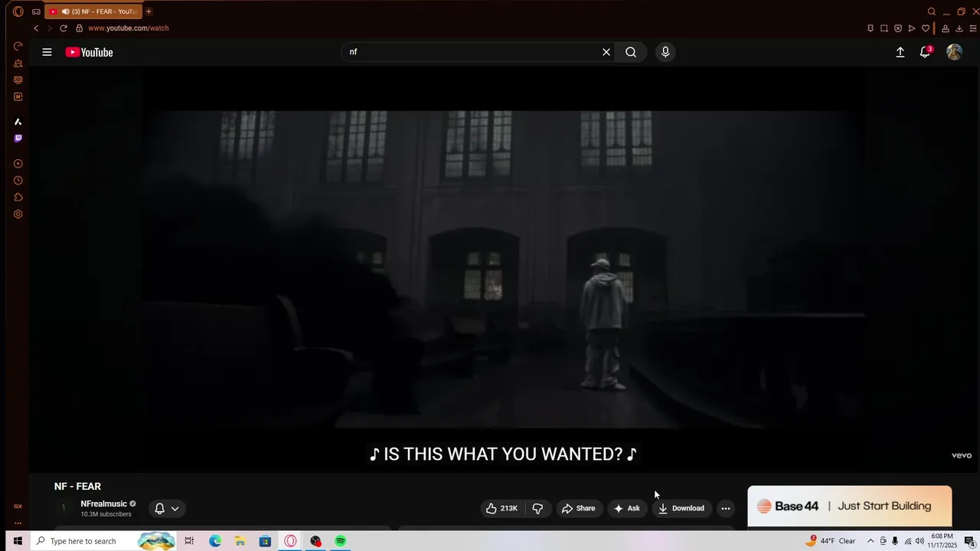Open the Windows notification center icon
This screenshot has width=980, height=551.
(969, 541)
